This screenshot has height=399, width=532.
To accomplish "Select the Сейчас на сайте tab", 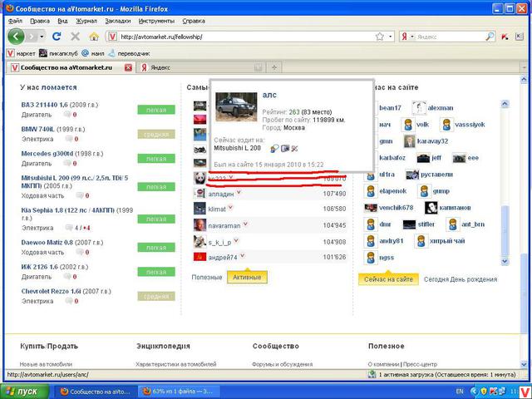I will coord(388,279).
